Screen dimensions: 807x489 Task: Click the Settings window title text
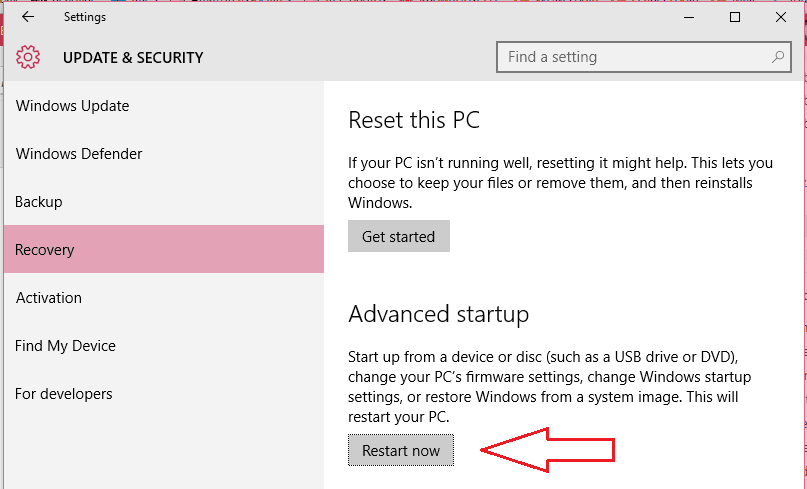85,17
